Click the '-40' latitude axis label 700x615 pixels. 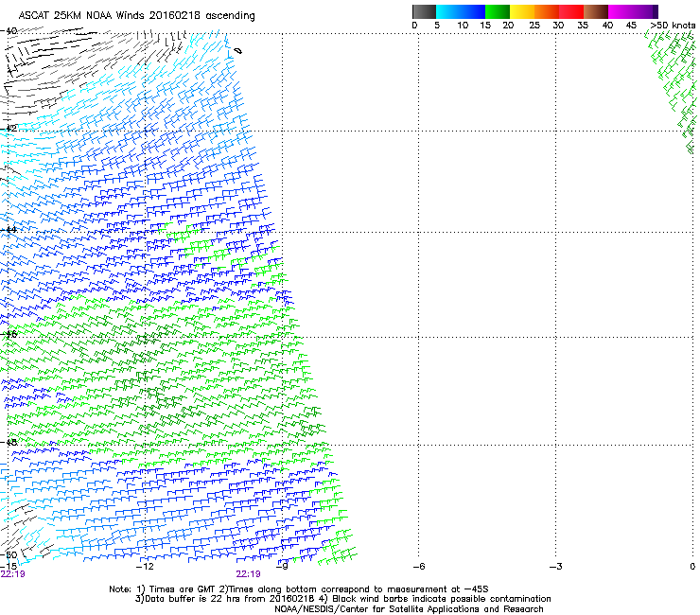[9, 31]
